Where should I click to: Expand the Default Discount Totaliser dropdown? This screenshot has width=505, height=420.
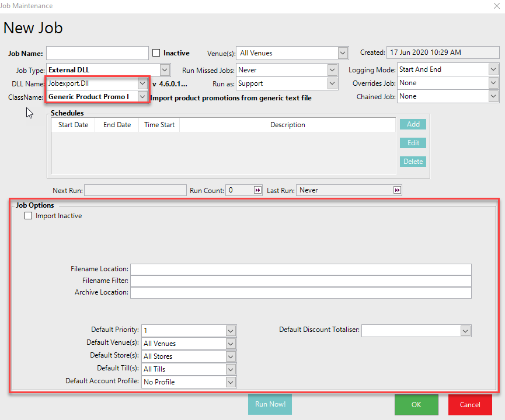pos(465,331)
